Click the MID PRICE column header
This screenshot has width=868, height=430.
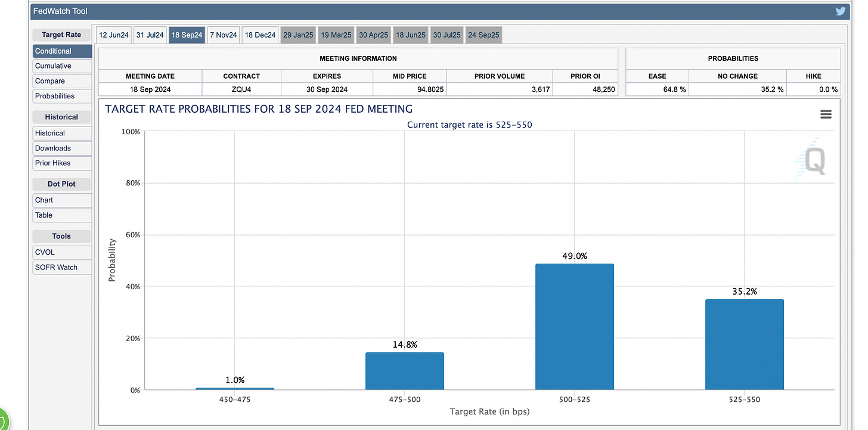point(410,76)
